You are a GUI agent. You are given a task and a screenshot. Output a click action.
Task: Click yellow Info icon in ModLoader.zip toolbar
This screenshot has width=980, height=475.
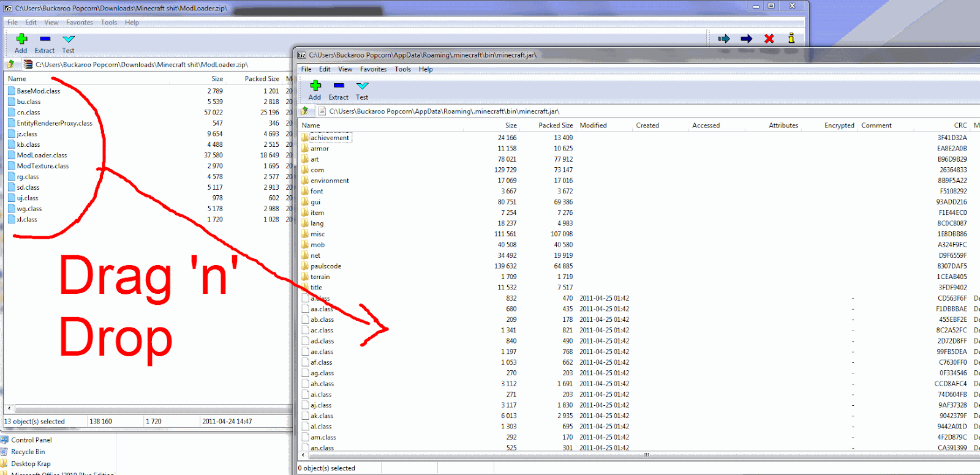(791, 38)
